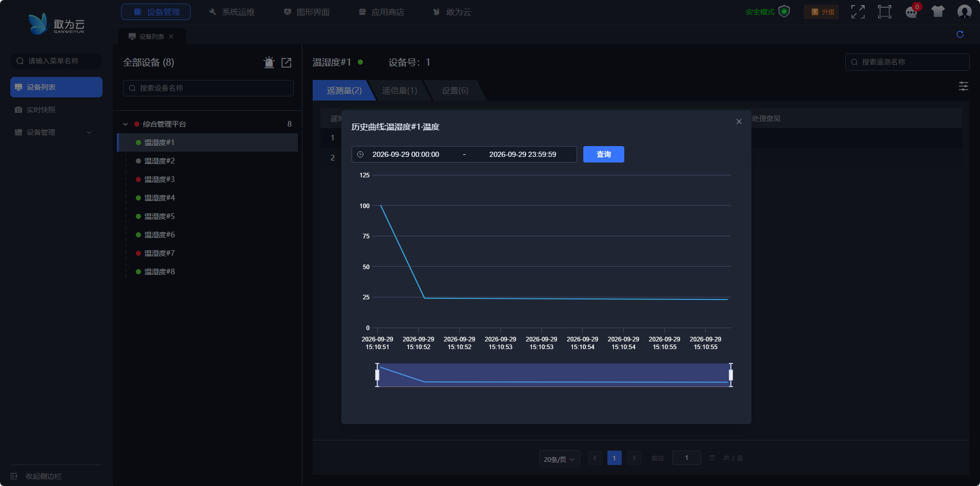Close the 设备列表 tab
The image size is (980, 486).
click(x=171, y=36)
